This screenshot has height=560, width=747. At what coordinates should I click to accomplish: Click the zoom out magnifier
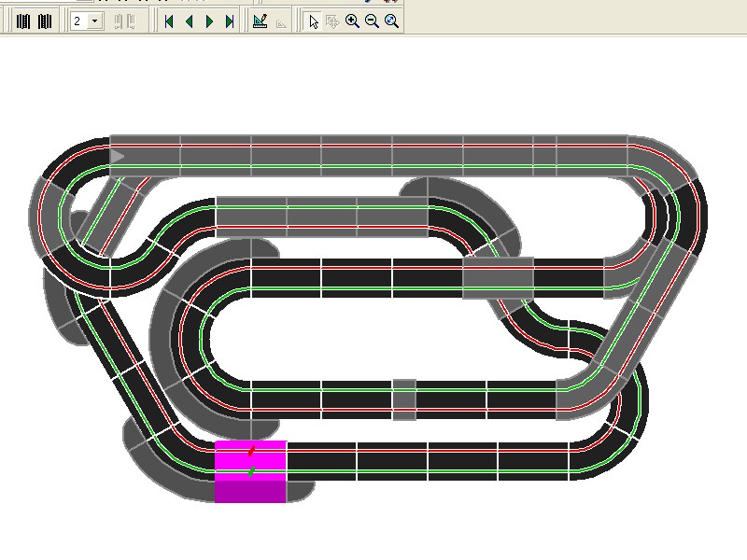click(x=372, y=21)
